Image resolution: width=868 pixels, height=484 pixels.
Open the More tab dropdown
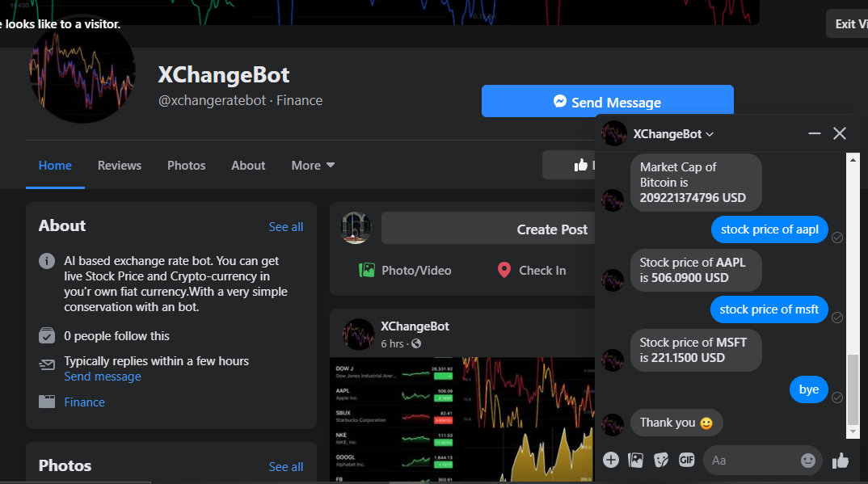pos(313,166)
